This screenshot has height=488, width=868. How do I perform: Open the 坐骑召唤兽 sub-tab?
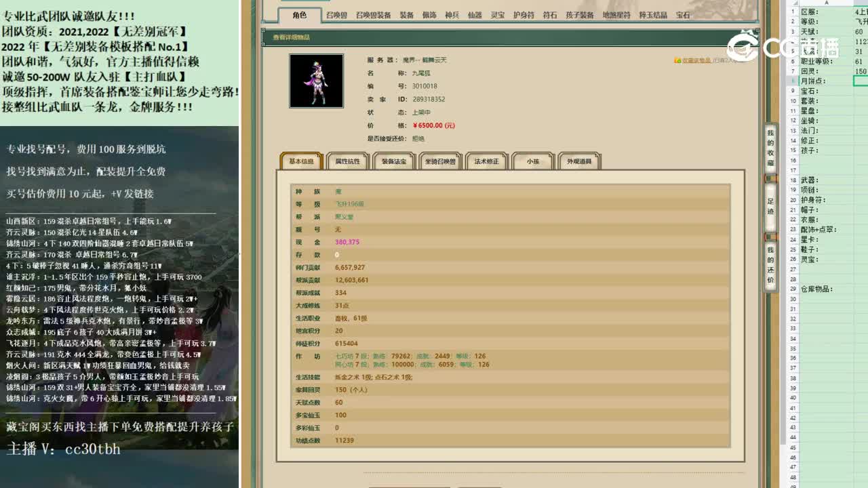pos(440,161)
